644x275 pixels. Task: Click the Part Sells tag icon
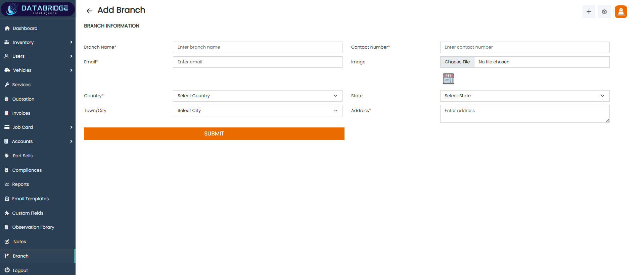coord(7,156)
